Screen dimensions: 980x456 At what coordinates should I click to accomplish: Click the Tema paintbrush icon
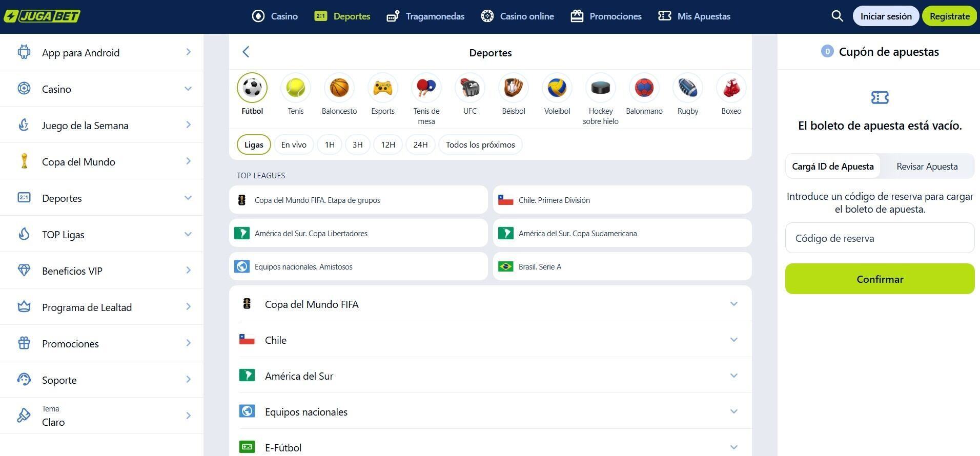click(24, 416)
